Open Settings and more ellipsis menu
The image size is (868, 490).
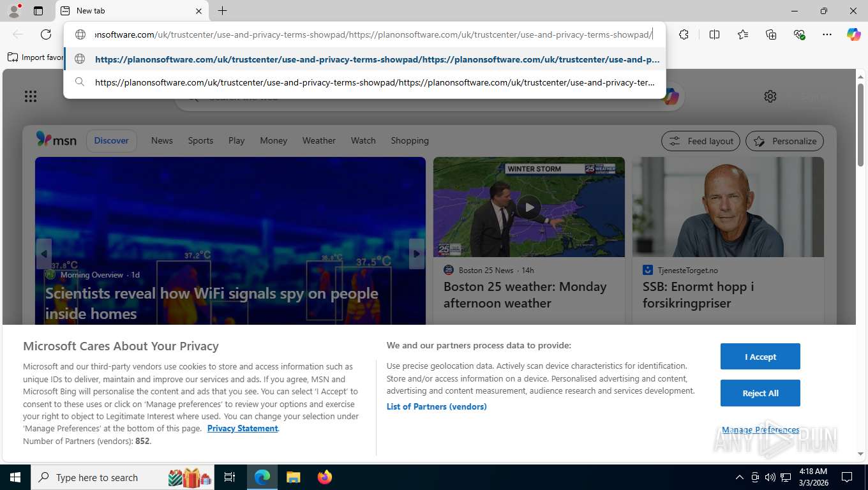[827, 34]
